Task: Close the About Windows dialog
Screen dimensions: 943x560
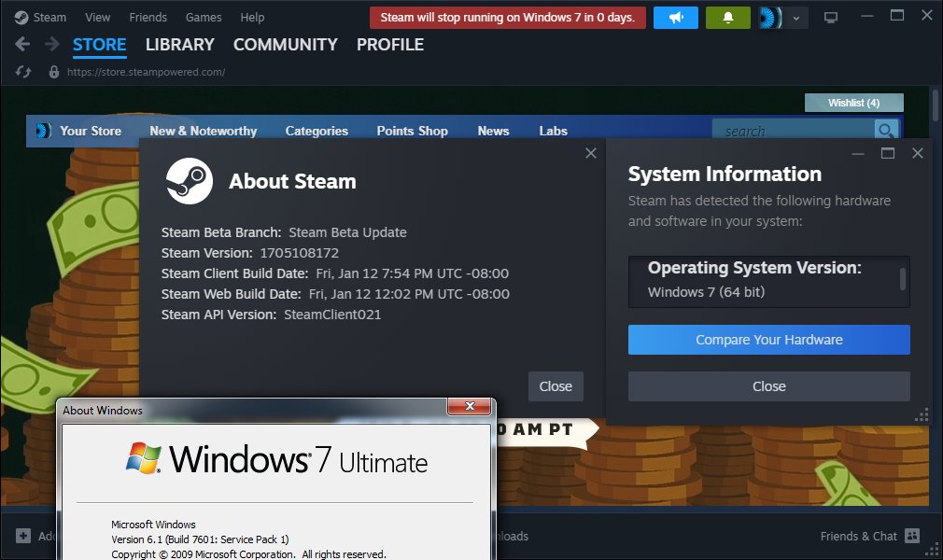Action: [470, 406]
